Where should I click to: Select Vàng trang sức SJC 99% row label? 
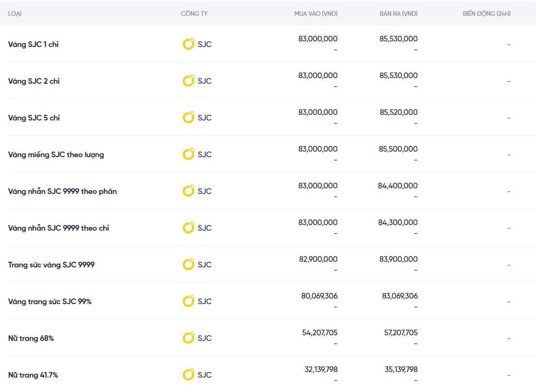(50, 302)
